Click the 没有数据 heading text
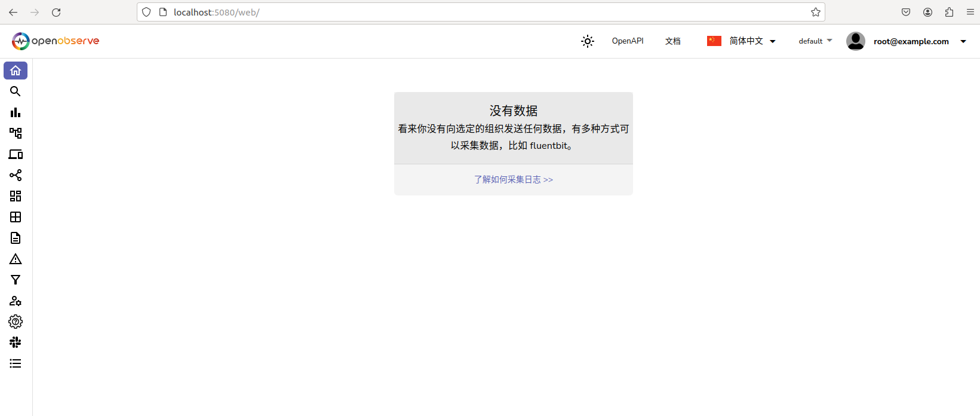This screenshot has width=980, height=416. coord(514,111)
